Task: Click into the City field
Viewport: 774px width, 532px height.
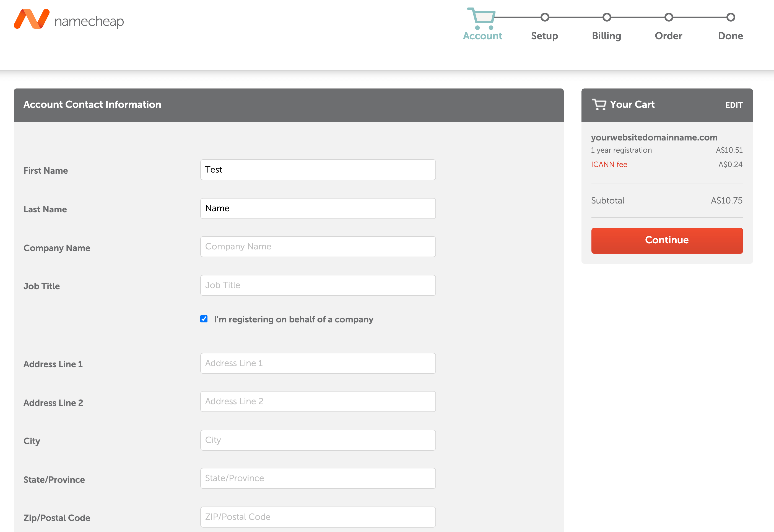Action: [318, 440]
